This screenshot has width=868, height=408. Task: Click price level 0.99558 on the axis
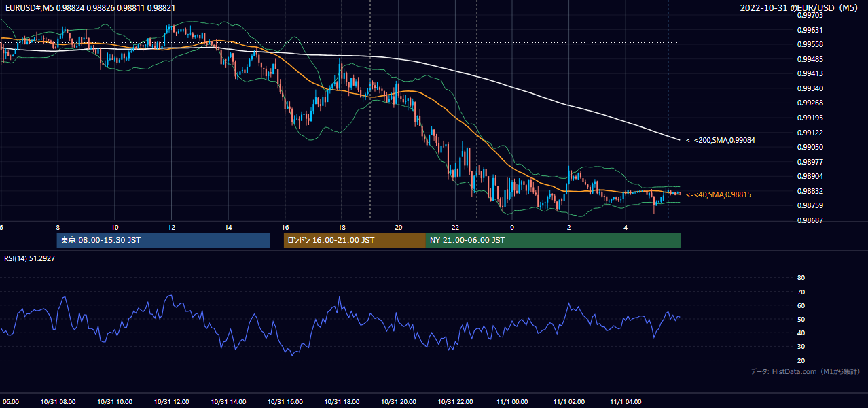click(810, 44)
